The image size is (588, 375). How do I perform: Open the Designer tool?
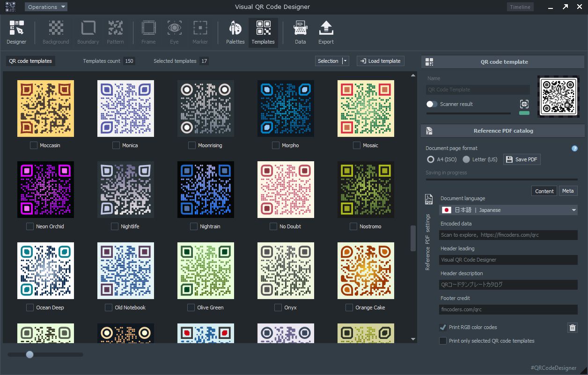coord(16,32)
